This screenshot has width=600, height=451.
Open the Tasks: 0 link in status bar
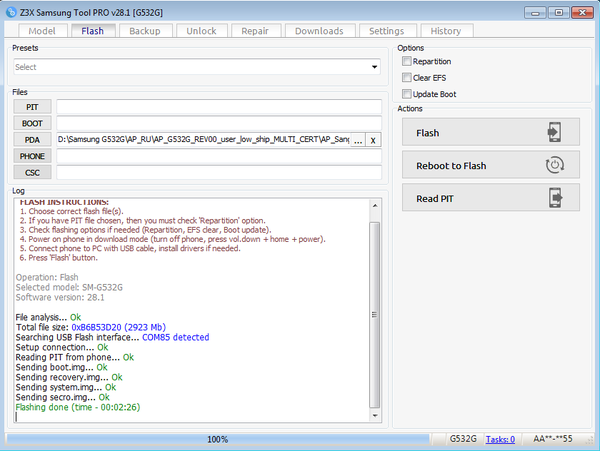pyautogui.click(x=500, y=439)
